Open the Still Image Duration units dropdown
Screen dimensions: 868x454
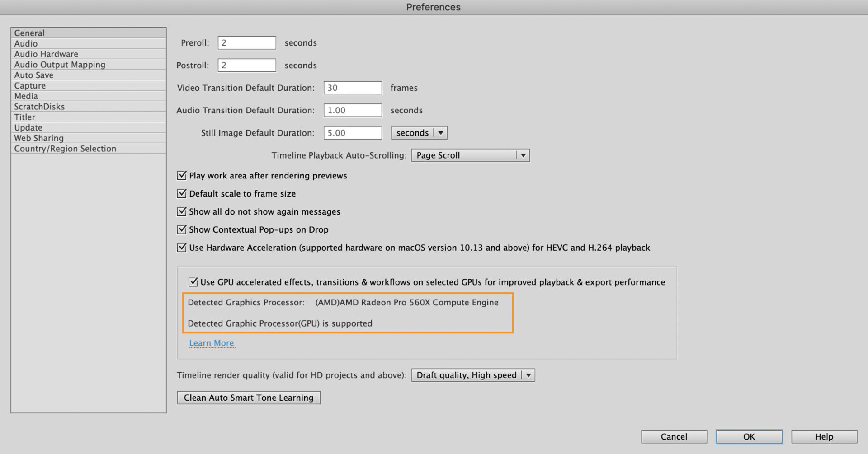[418, 132]
